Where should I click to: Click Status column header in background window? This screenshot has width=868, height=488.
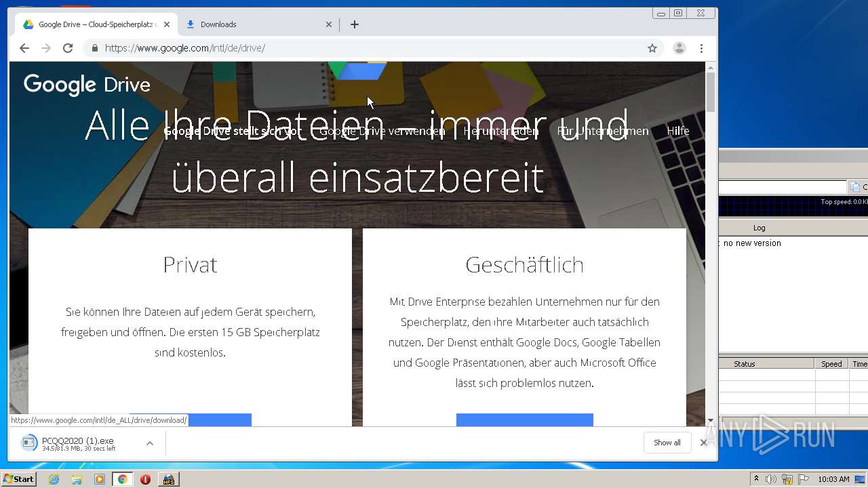click(x=744, y=364)
